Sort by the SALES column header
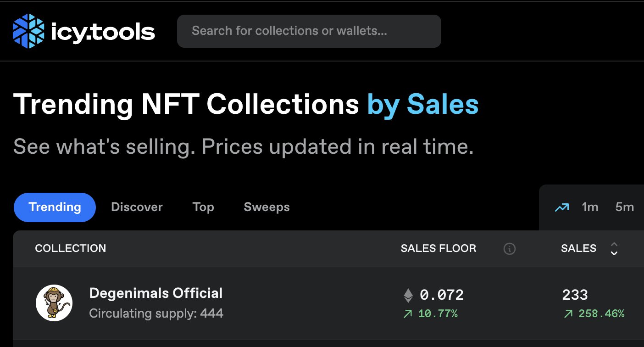This screenshot has height=347, width=644. 578,249
